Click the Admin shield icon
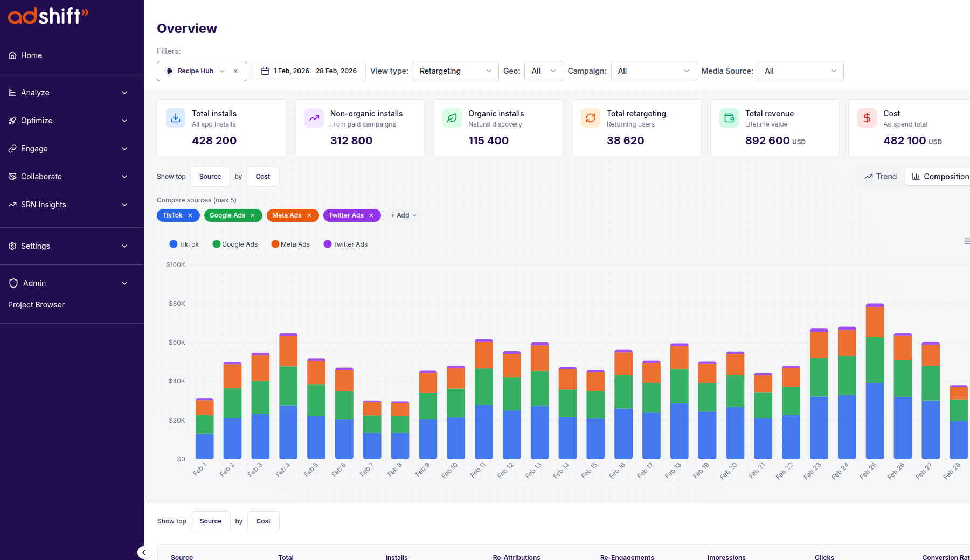The height and width of the screenshot is (560, 970). pos(12,283)
